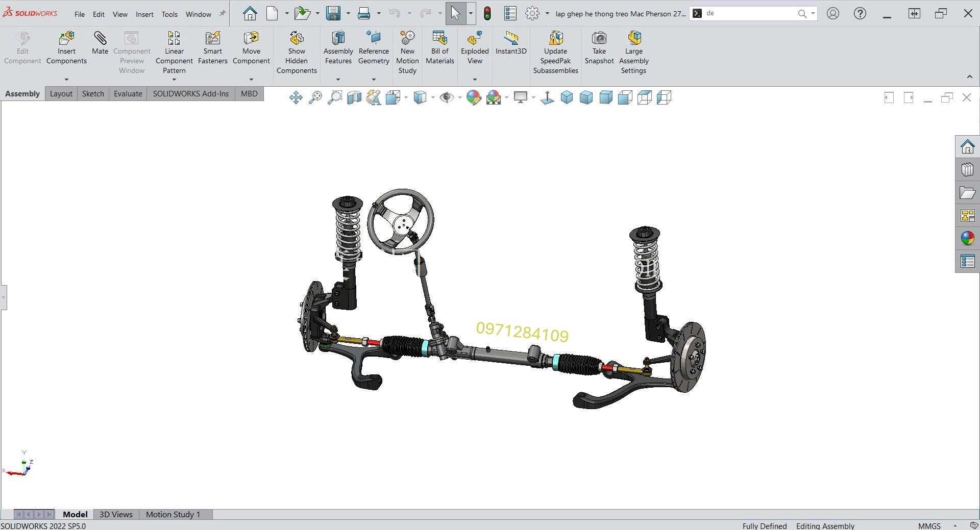Open Options gear icon
The width and height of the screenshot is (980, 530).
click(x=532, y=13)
